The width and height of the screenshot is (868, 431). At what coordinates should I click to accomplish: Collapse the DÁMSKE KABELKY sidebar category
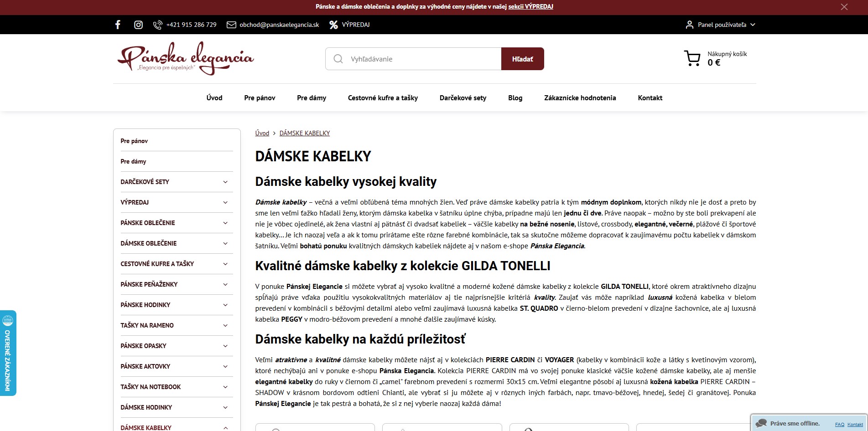225,428
